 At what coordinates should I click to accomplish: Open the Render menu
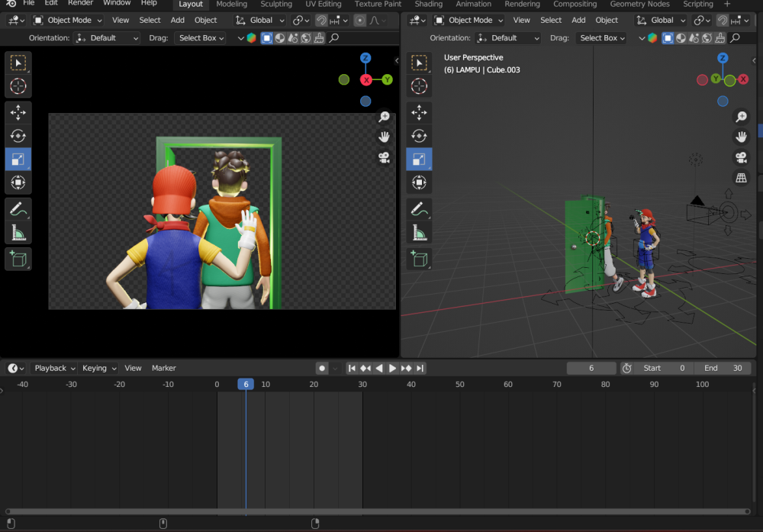(x=80, y=3)
